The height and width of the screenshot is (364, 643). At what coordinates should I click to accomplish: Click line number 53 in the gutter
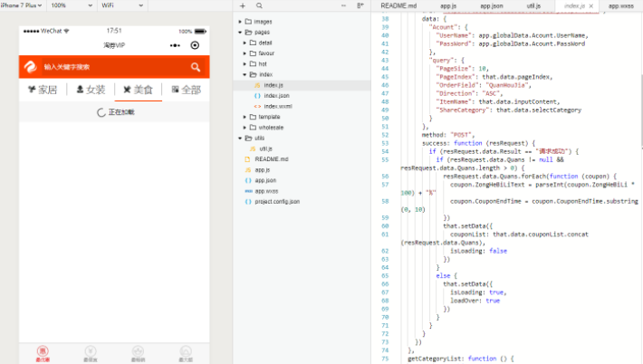[x=385, y=143]
